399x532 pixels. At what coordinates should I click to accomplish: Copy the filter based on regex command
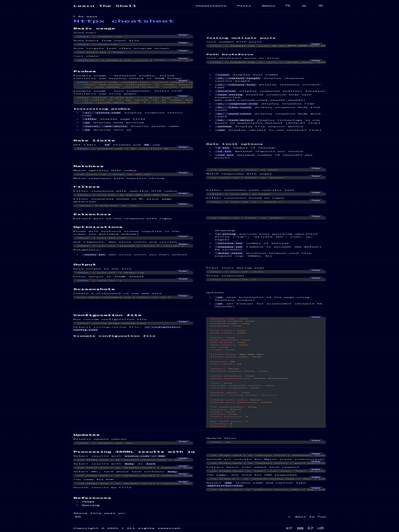pos(315,200)
